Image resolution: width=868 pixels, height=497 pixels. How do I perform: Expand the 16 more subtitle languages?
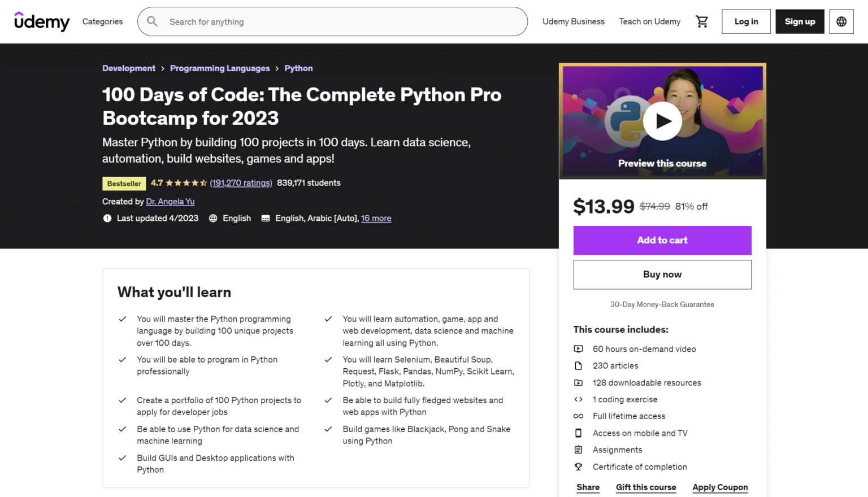[376, 218]
